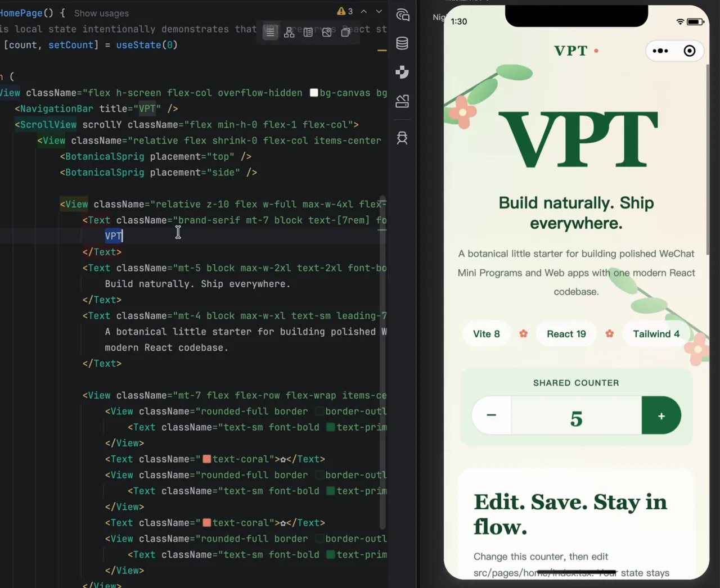The height and width of the screenshot is (588, 720).
Task: Increase the shared counter with plus button
Action: 661,415
